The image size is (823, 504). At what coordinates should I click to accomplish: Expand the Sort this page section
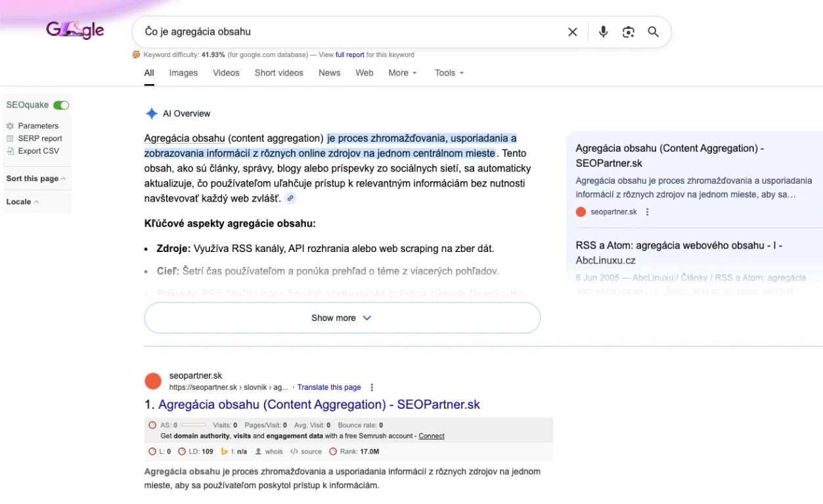tap(36, 178)
